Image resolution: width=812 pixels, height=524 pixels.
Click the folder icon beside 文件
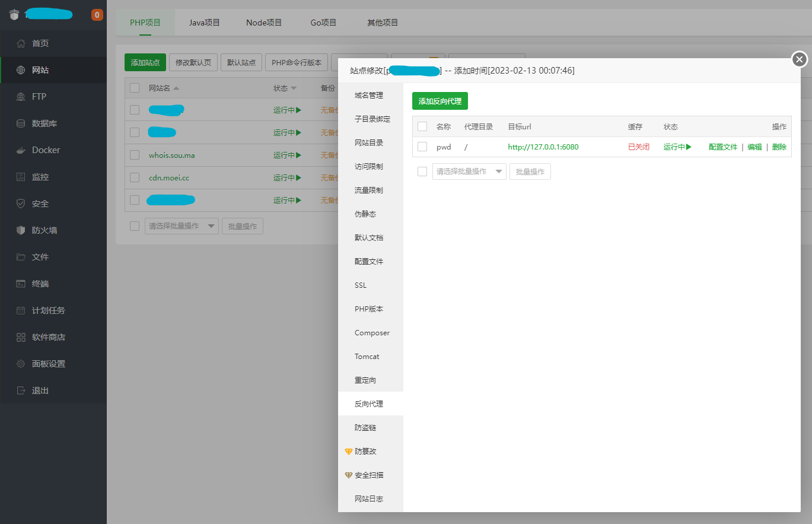[x=21, y=257]
